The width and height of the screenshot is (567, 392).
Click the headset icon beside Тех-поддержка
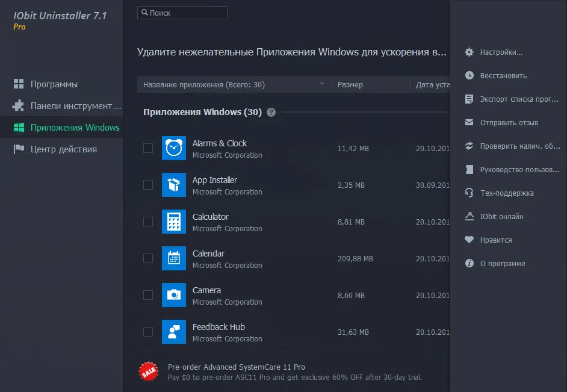click(469, 193)
